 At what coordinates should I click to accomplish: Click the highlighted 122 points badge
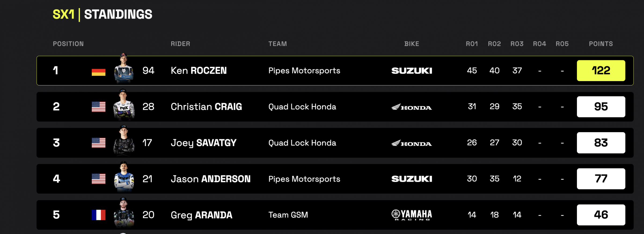pos(601,71)
